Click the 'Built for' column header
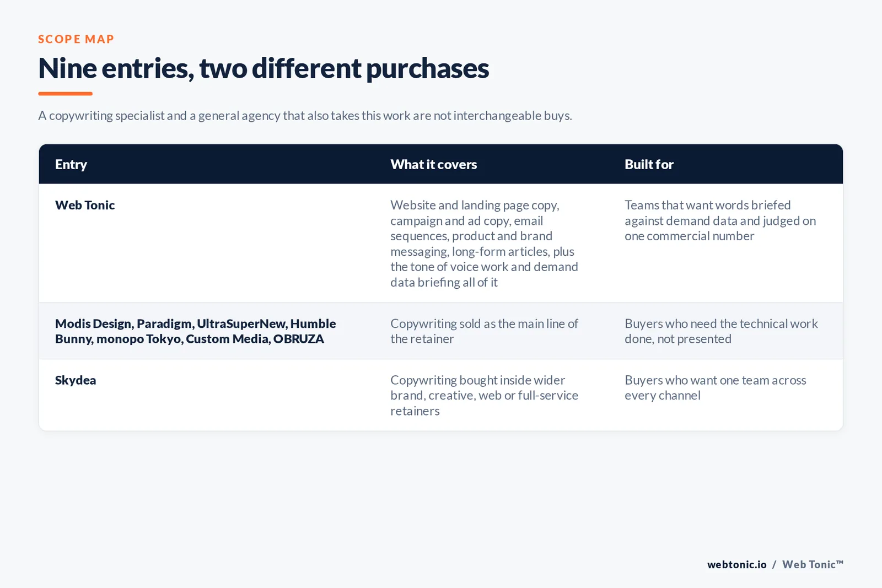Viewport: 882px width, 588px height. [x=649, y=164]
